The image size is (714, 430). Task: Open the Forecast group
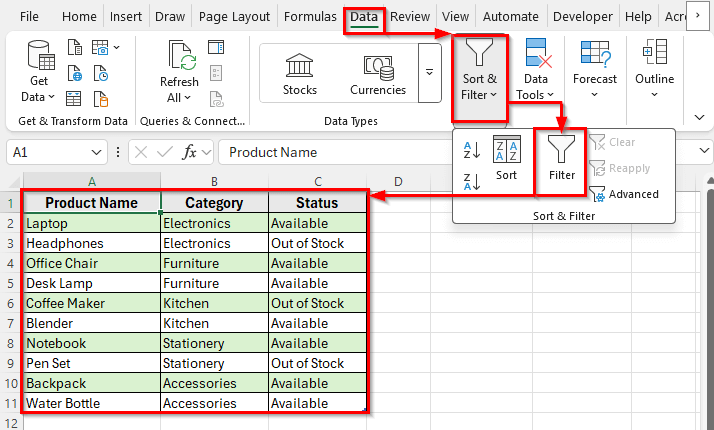(x=595, y=69)
